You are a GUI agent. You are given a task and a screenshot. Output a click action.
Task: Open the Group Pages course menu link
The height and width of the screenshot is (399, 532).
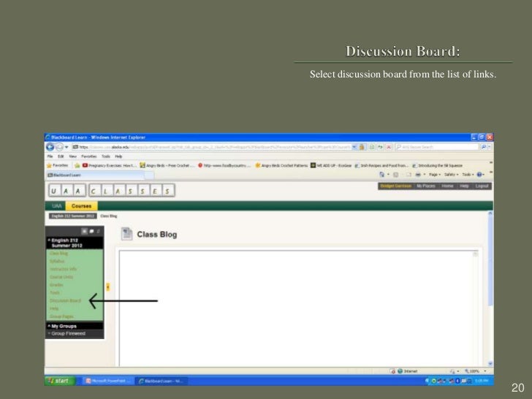pos(61,316)
